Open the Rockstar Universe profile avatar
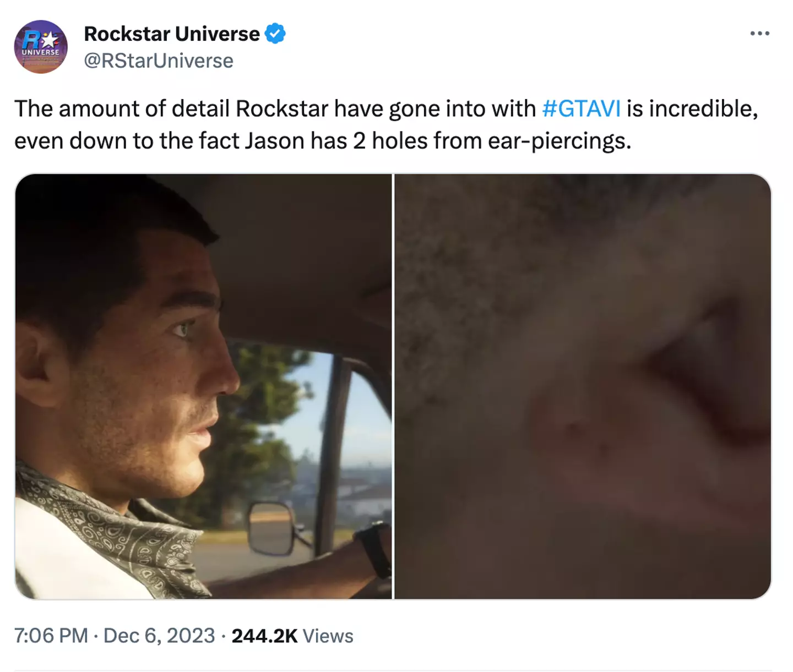Viewport: 793px width, 672px height. [41, 47]
